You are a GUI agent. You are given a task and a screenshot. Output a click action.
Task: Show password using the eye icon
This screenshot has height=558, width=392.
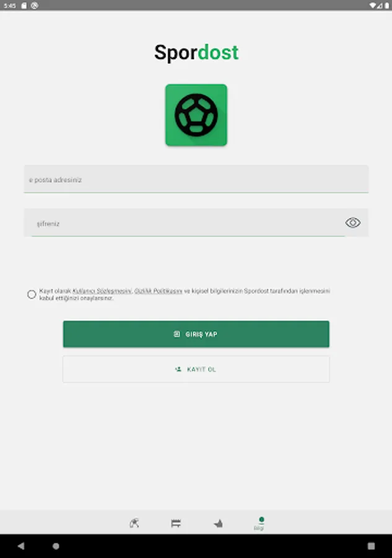pyautogui.click(x=352, y=223)
